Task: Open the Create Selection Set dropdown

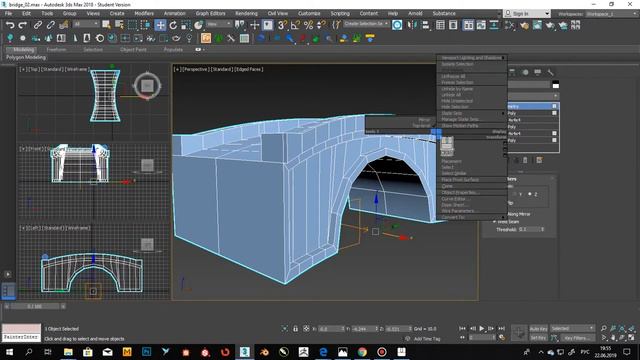Action: (366, 24)
